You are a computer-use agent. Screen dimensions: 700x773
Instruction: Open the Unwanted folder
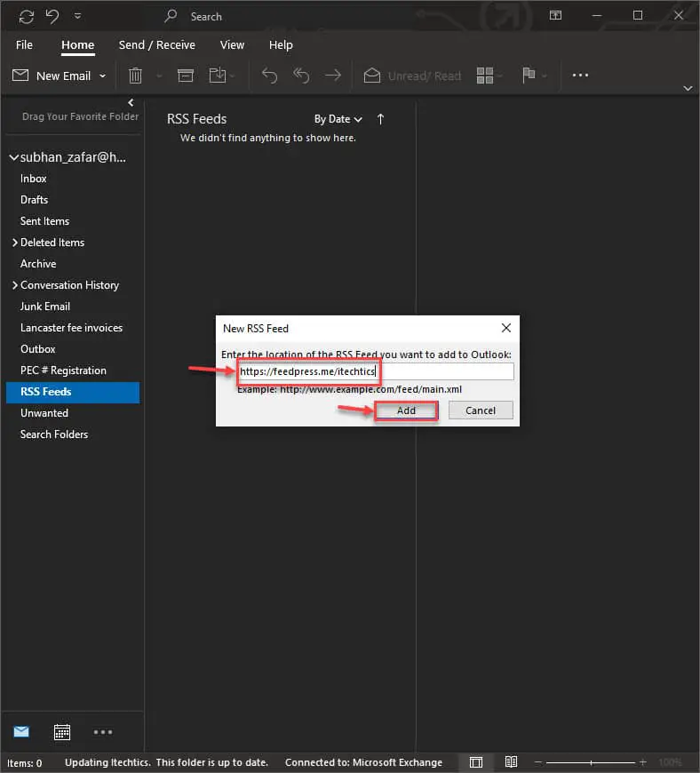[44, 413]
